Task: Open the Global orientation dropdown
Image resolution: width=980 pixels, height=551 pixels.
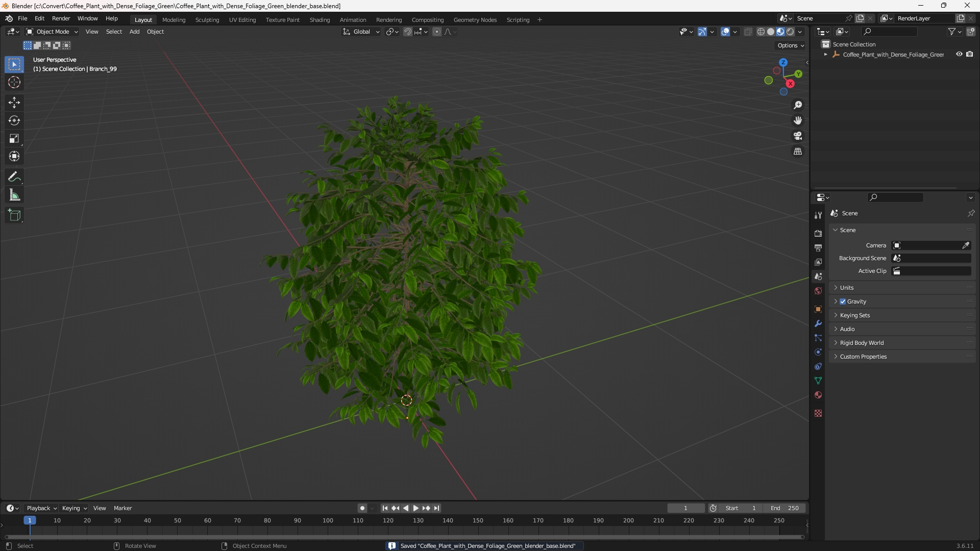Action: pos(361,32)
